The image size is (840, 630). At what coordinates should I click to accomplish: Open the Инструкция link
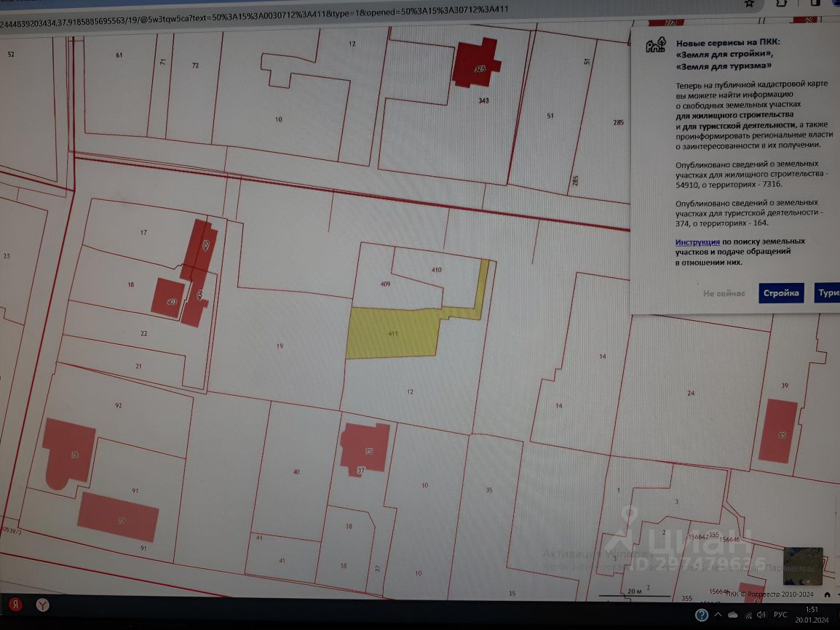[697, 242]
